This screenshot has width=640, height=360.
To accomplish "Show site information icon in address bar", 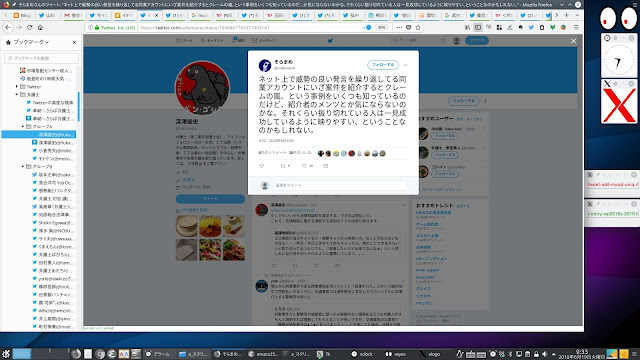I will [90, 27].
